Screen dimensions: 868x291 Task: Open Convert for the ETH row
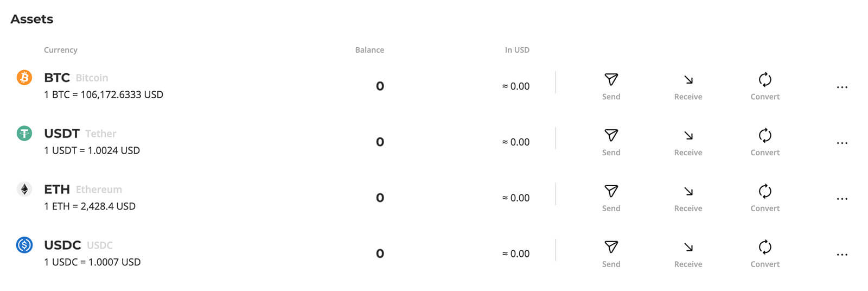tap(765, 191)
